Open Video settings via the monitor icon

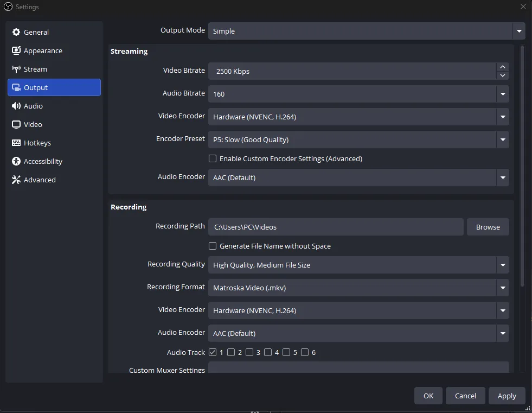pyautogui.click(x=17, y=124)
